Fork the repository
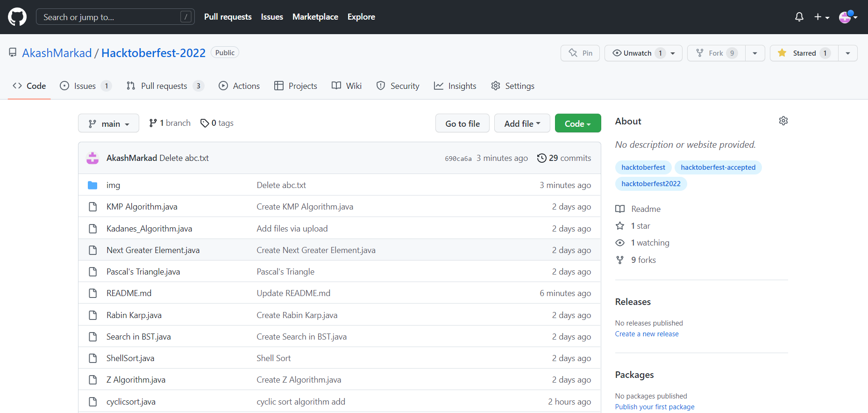This screenshot has height=413, width=868. [x=716, y=53]
